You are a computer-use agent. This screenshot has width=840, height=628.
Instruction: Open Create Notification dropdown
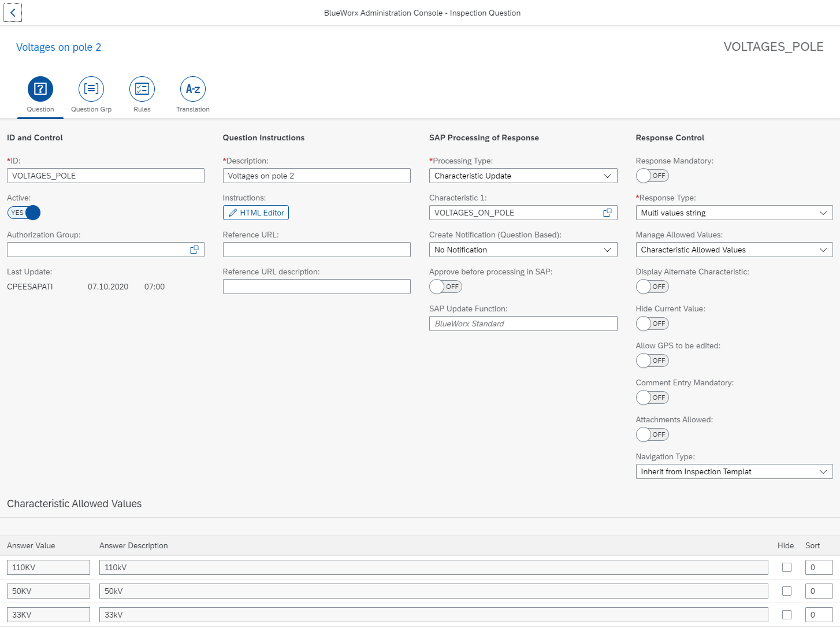(523, 250)
